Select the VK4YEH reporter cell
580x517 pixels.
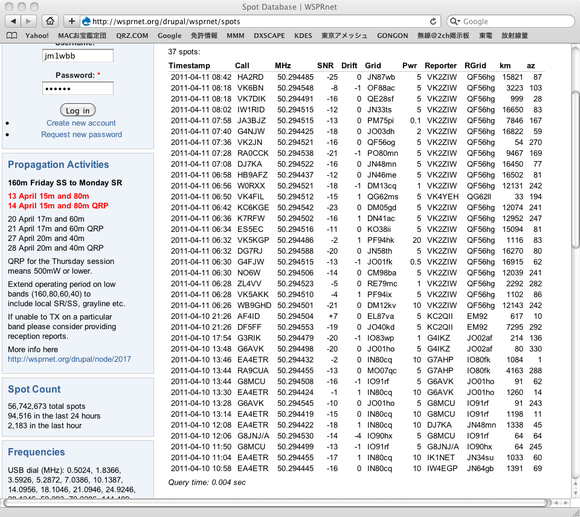(443, 197)
